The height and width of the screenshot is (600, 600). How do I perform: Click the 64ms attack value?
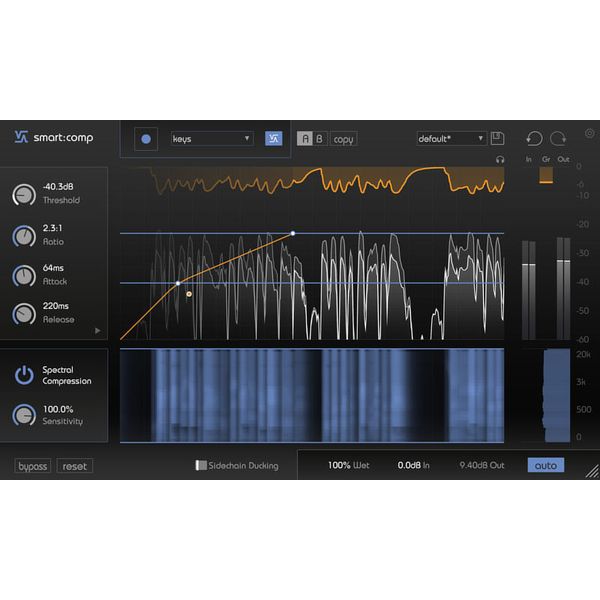click(x=53, y=268)
